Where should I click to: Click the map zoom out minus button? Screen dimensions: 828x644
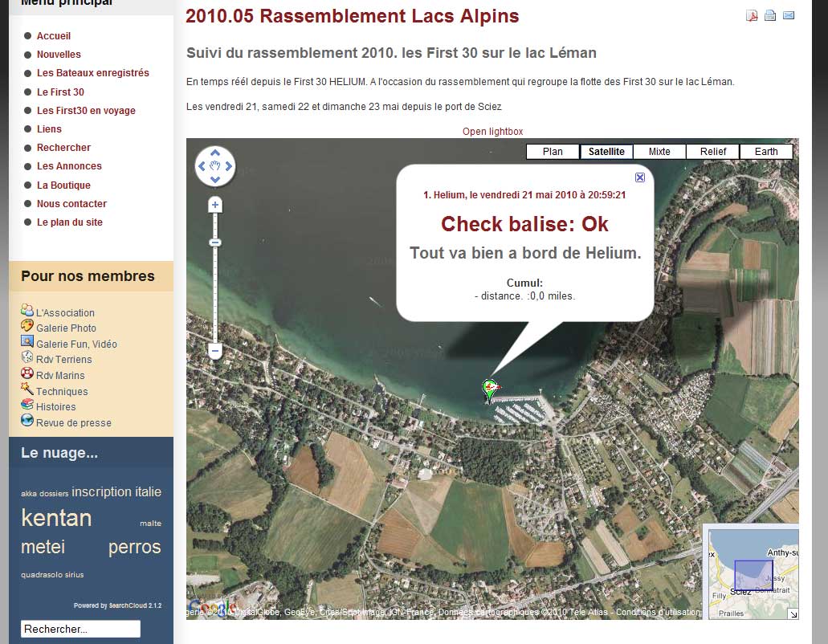click(215, 351)
